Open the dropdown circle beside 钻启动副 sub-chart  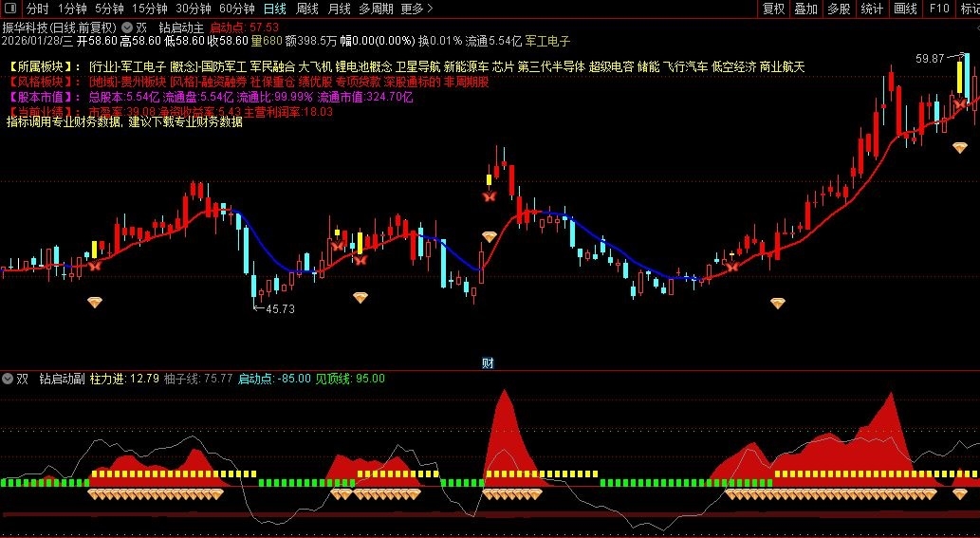[8, 379]
